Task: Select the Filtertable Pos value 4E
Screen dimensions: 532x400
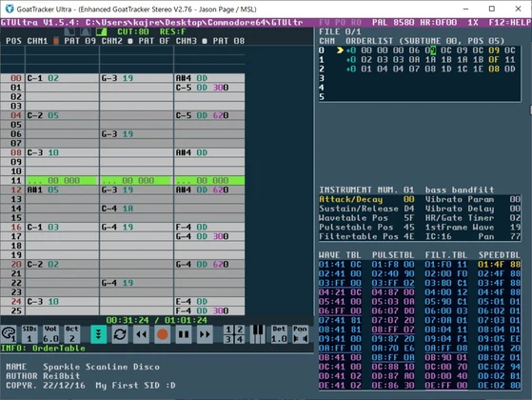Action: 409,236
